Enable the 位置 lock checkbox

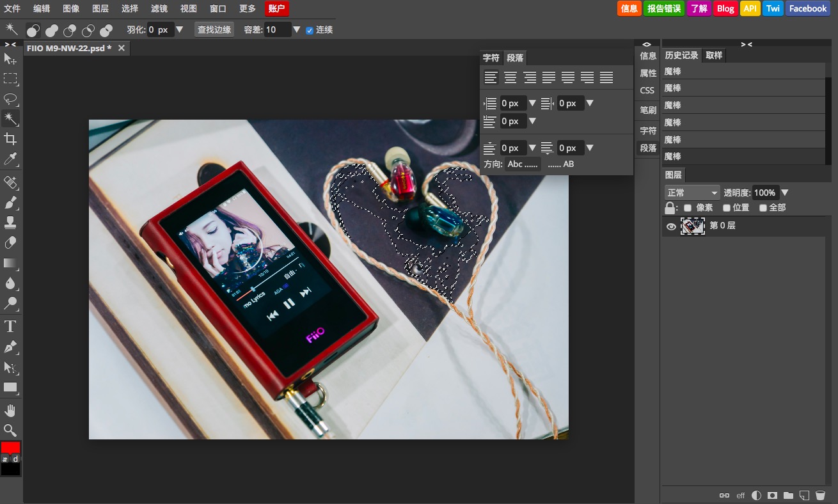point(727,208)
